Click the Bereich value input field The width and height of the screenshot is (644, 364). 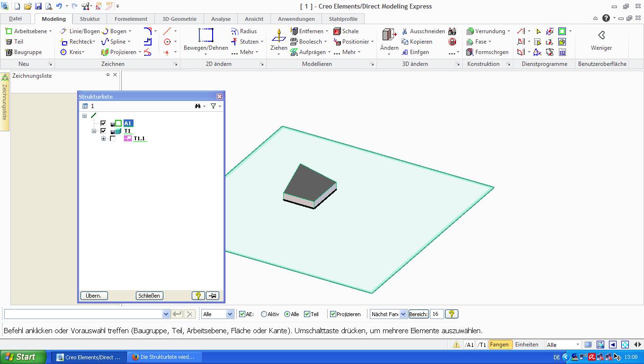(x=437, y=314)
